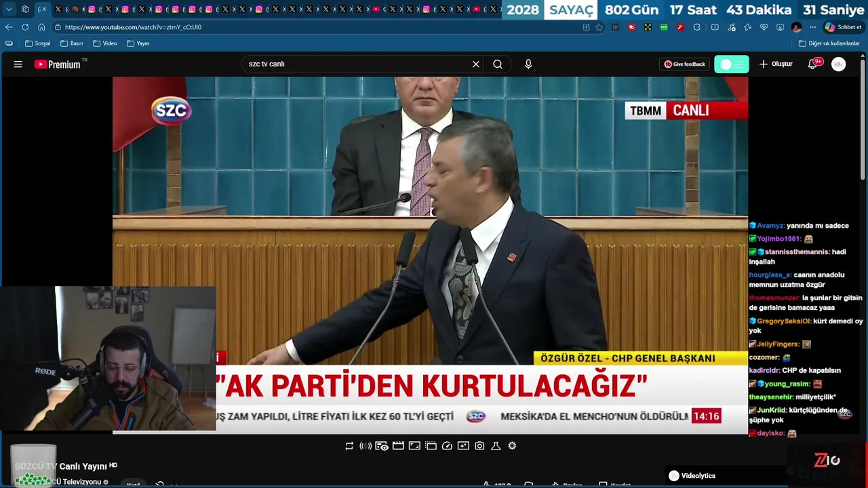Image resolution: width=868 pixels, height=488 pixels.
Task: Run search with the magnifier button
Action: tap(498, 64)
